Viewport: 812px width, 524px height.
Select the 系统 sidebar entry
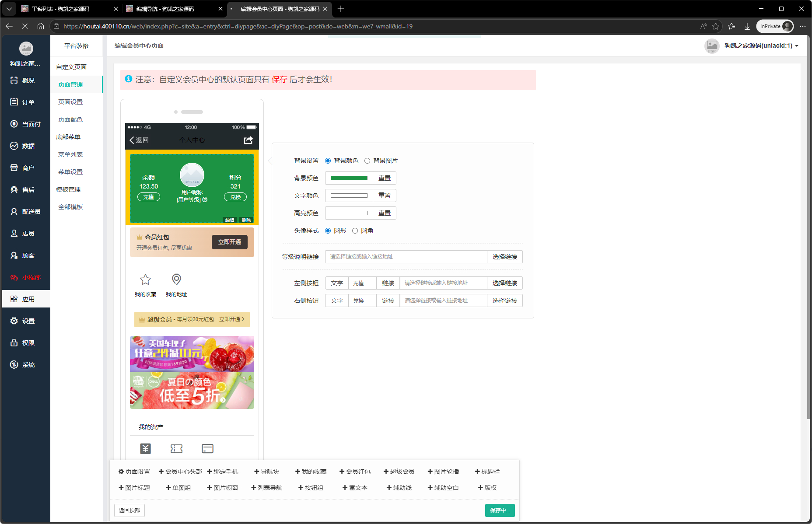coord(26,364)
